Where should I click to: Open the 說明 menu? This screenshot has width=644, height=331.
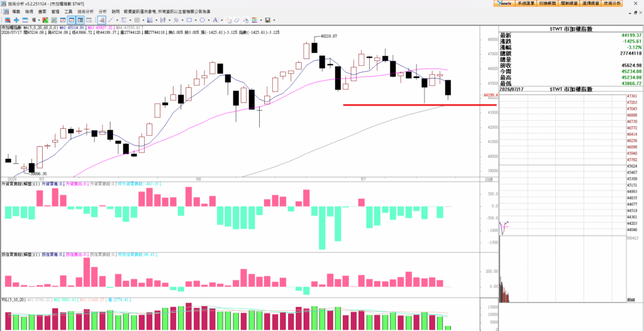click(x=116, y=11)
